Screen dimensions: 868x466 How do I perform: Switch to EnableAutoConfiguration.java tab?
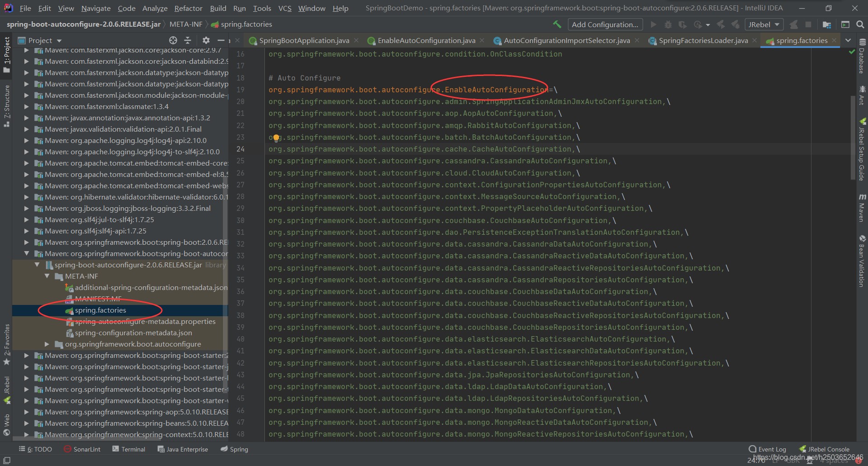[x=426, y=40]
